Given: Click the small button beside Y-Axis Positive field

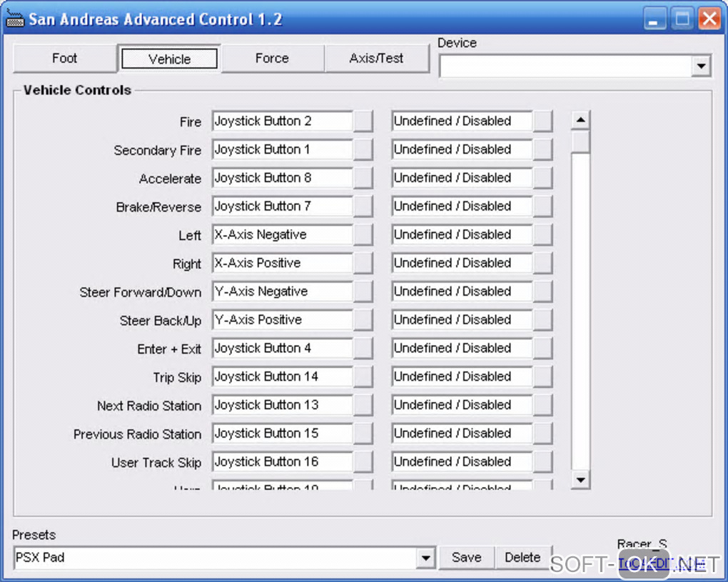Looking at the screenshot, I should [363, 320].
